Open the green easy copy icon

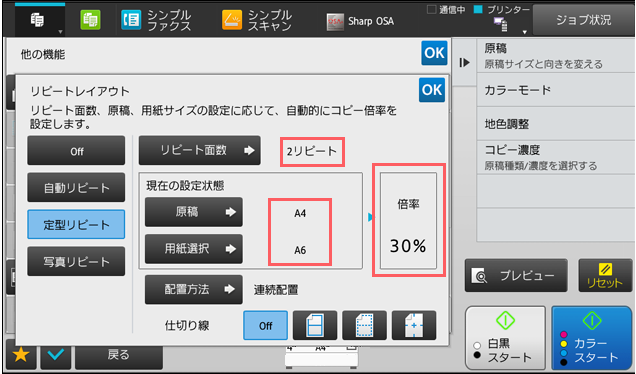(x=90, y=20)
